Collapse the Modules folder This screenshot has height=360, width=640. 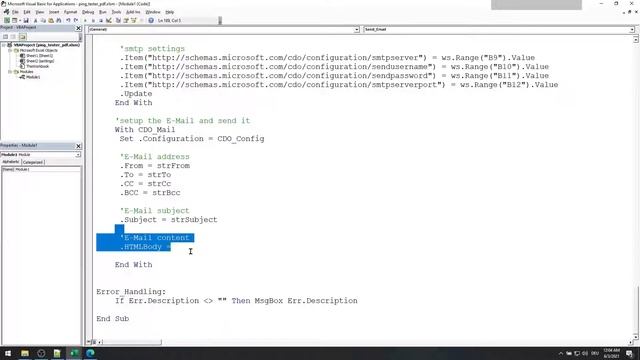click(10, 71)
